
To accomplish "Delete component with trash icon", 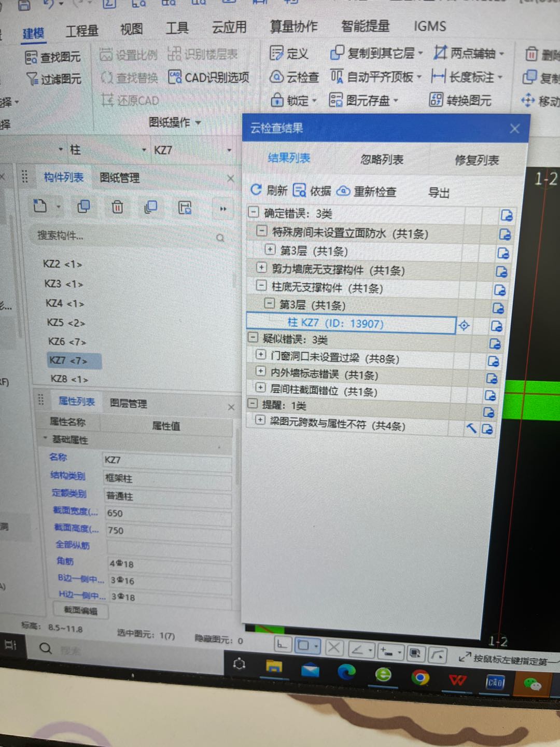I will (x=118, y=207).
